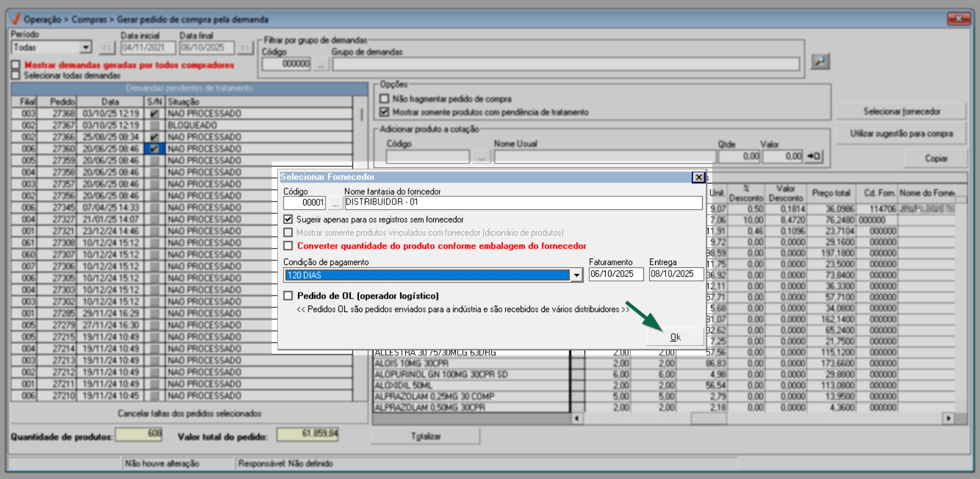Click the supplier code lookup ellipsis button
This screenshot has width=980, height=479.
pos(335,203)
